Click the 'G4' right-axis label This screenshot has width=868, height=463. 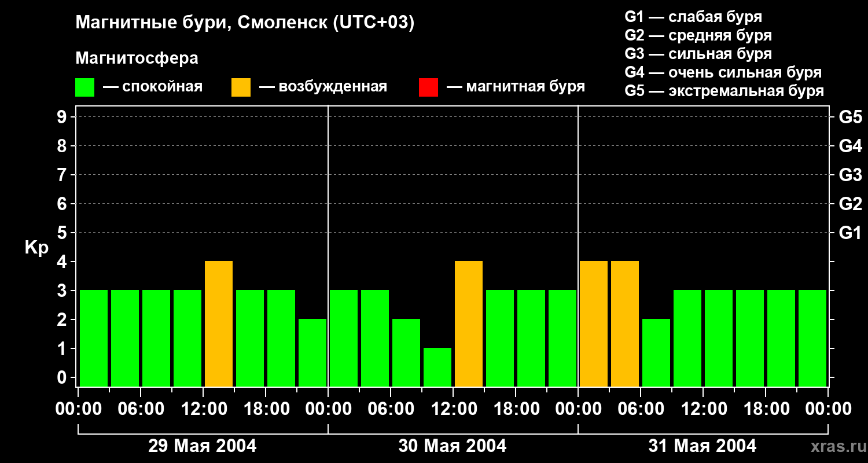point(850,146)
